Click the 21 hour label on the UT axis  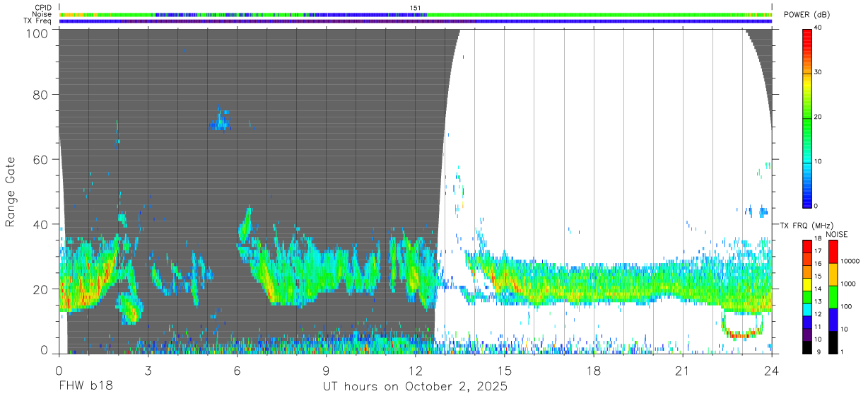pos(682,370)
